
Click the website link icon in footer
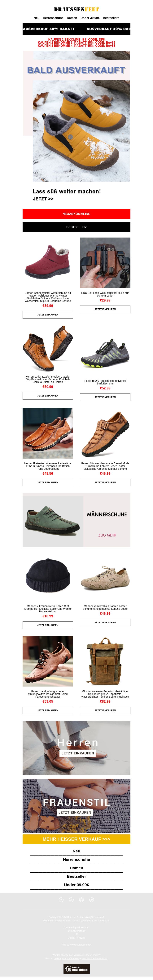pyautogui.click(x=91, y=900)
